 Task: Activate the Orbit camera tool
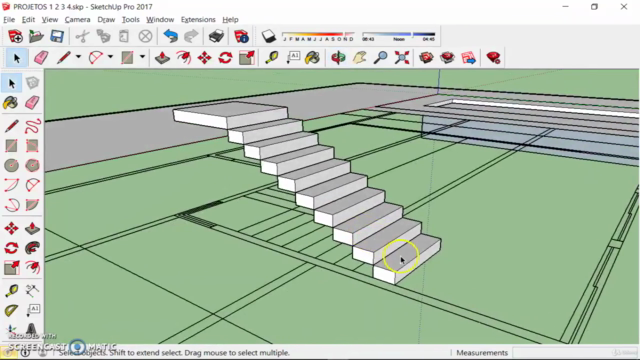tap(338, 58)
